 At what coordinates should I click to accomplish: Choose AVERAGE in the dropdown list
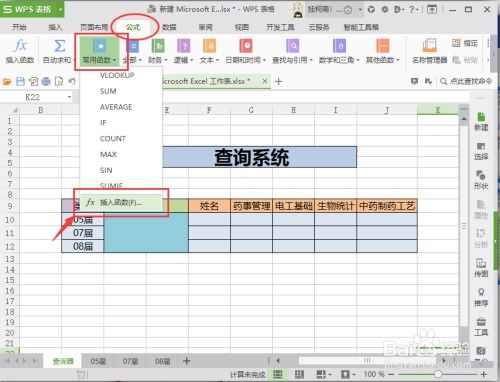[116, 107]
